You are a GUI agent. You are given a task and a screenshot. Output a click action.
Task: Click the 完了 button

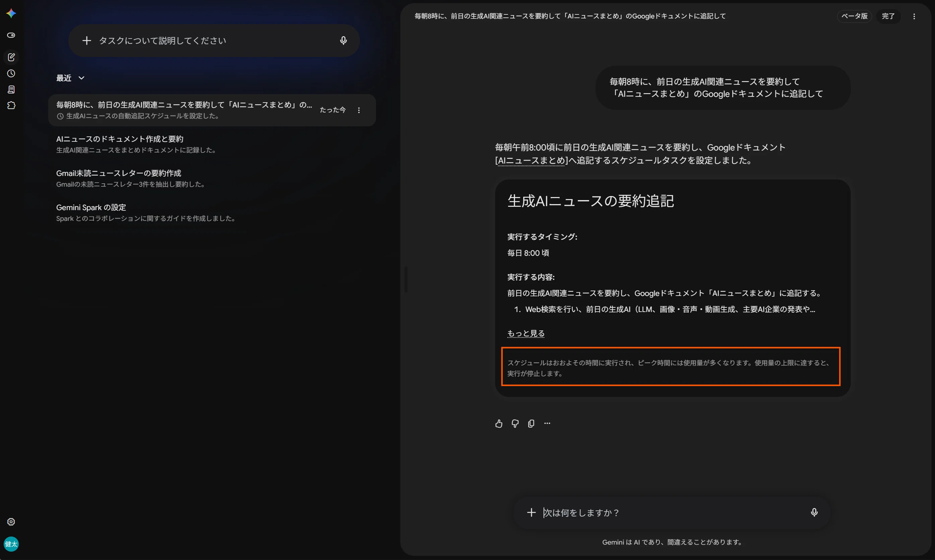888,16
